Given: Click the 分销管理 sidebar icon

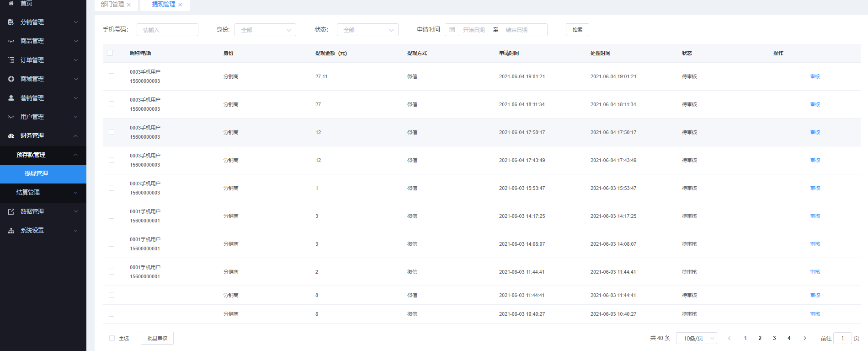Looking at the screenshot, I should (x=11, y=22).
